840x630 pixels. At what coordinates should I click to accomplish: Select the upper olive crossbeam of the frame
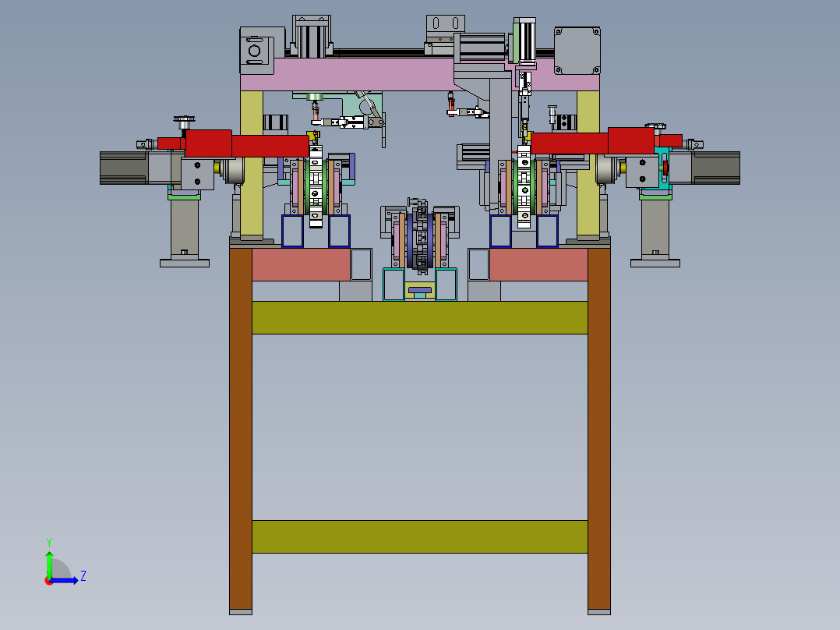(x=420, y=317)
